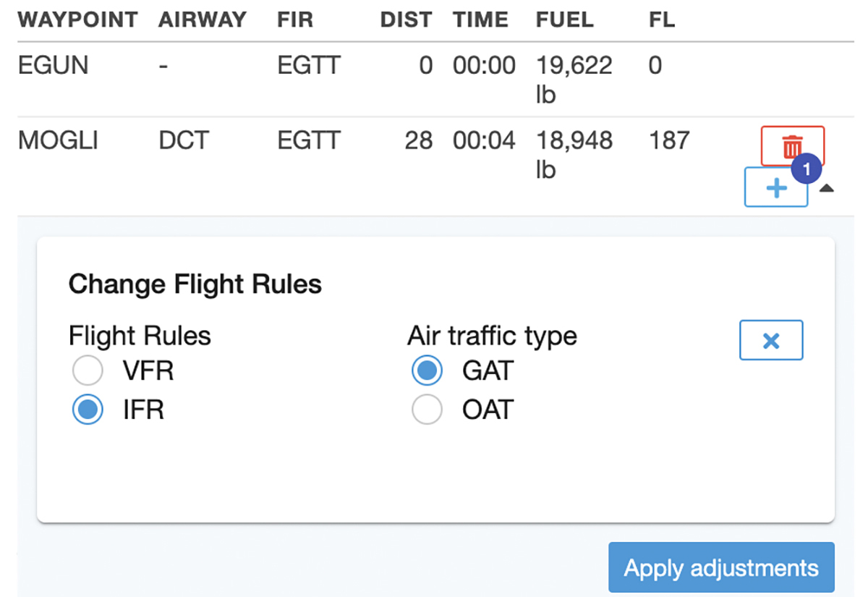This screenshot has width=868, height=597.
Task: Select the MOGLI waypoint name
Action: [57, 140]
